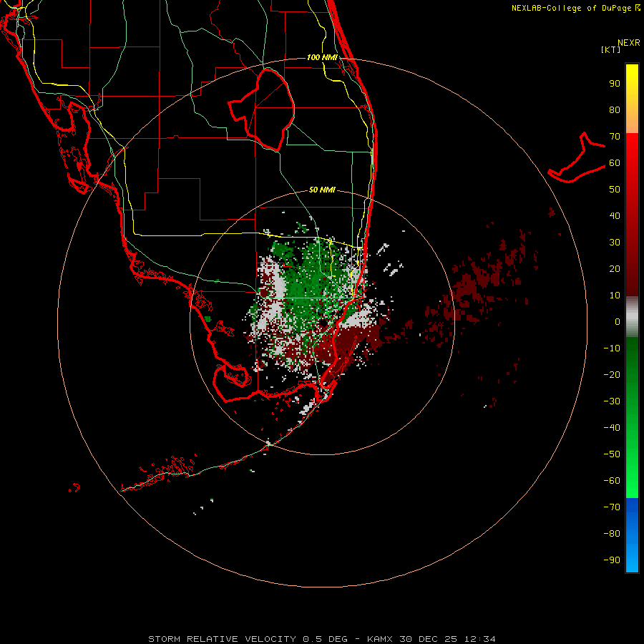Screen dimensions: 644x644
Task: Click the 40 value on the velocity scale
Action: 615,215
